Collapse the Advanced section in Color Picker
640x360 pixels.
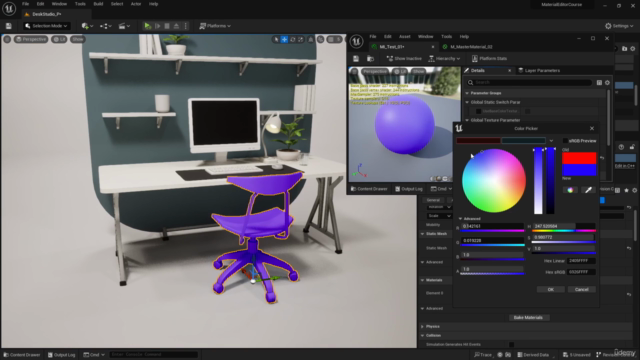(460, 219)
